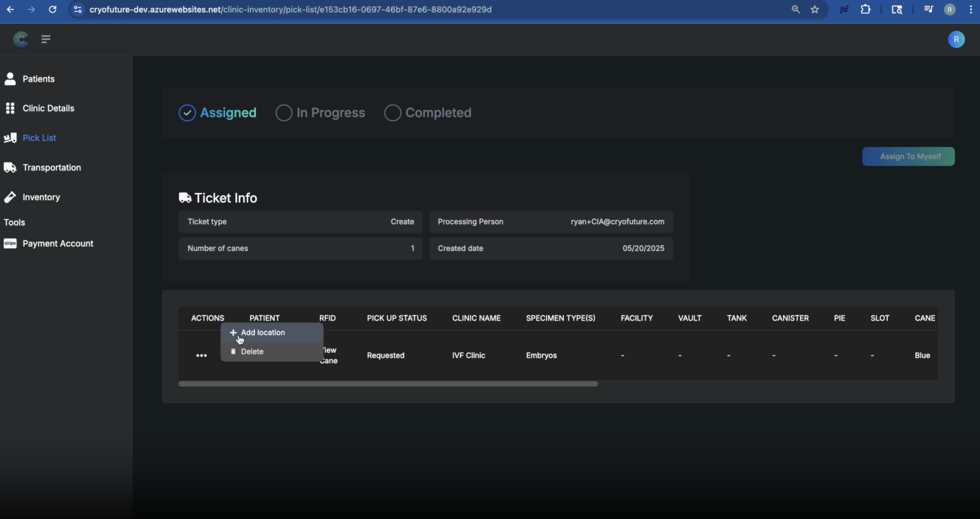The height and width of the screenshot is (519, 980).
Task: Collapse sidebar with hamburger menu icon
Action: click(46, 39)
